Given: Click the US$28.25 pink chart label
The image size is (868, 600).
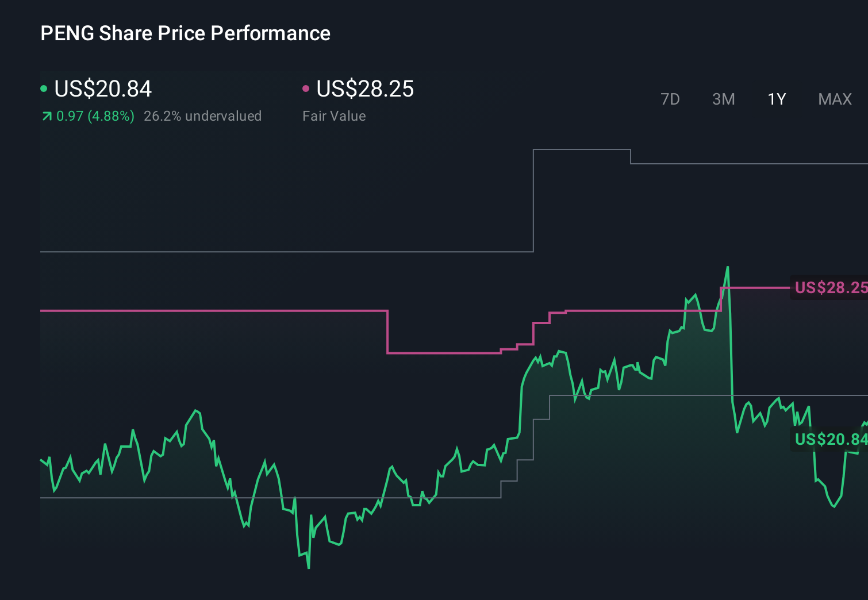Looking at the screenshot, I should pos(830,287).
